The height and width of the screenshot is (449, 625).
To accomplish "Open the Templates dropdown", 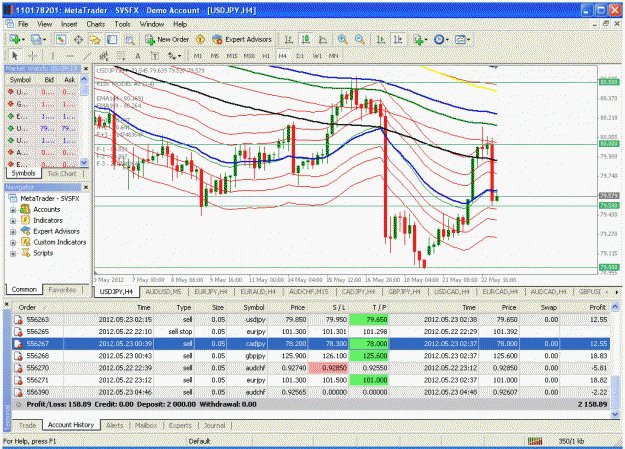I will tap(462, 39).
